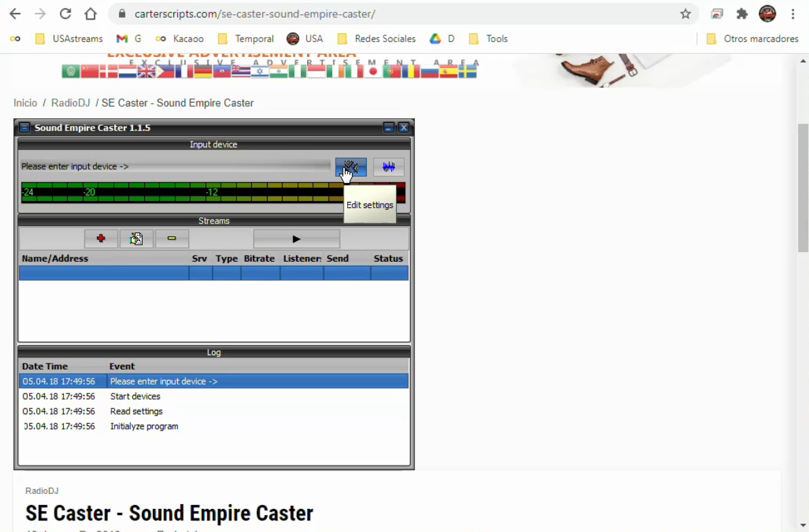Viewport: 809px width, 532px height.
Task: Click the Listener column header
Action: [302, 258]
